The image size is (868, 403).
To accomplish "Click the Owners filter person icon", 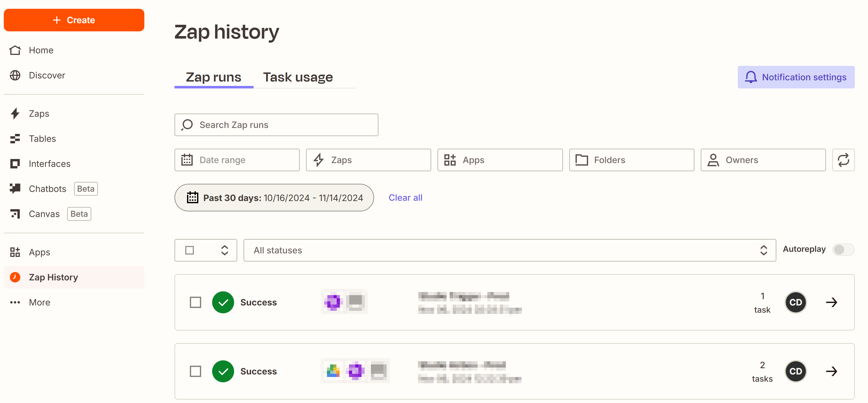I will tap(713, 160).
